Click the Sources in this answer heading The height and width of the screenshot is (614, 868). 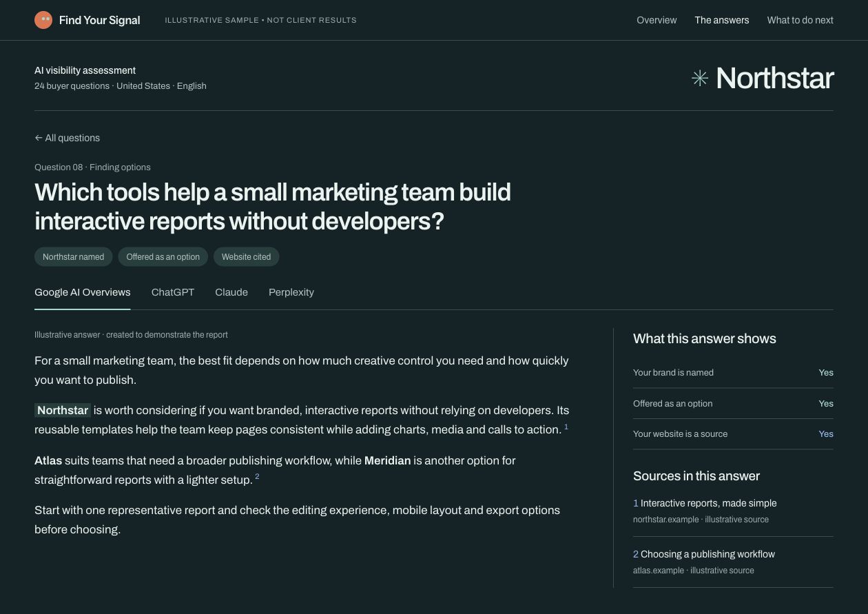696,476
